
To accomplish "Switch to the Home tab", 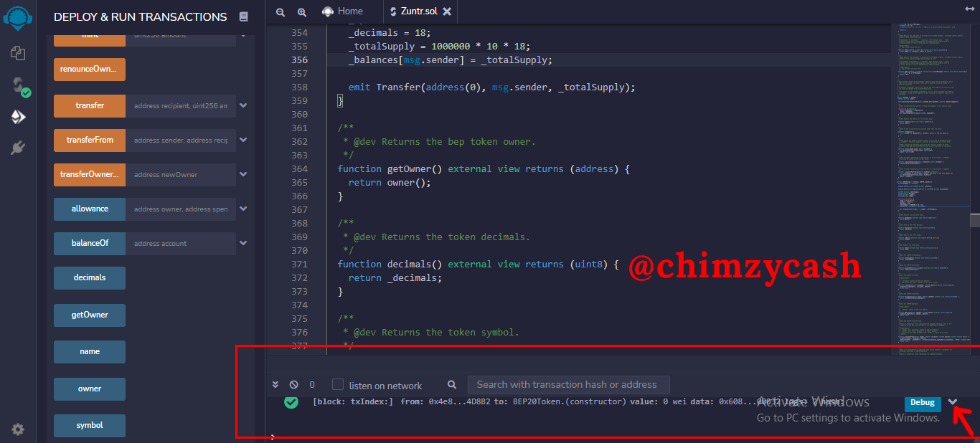I will 342,11.
